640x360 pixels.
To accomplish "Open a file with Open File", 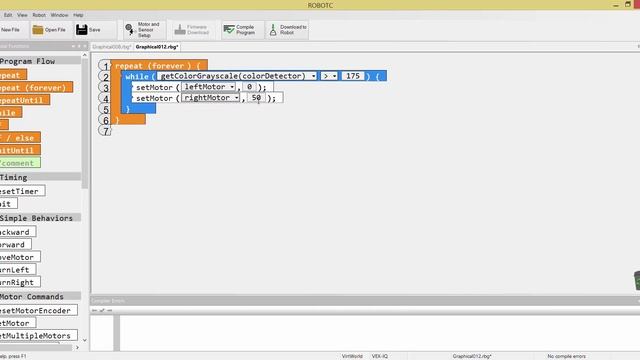I will (x=49, y=30).
